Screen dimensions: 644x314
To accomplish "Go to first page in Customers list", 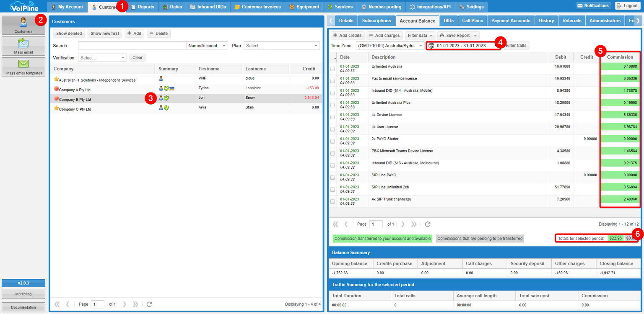I will 57,304.
